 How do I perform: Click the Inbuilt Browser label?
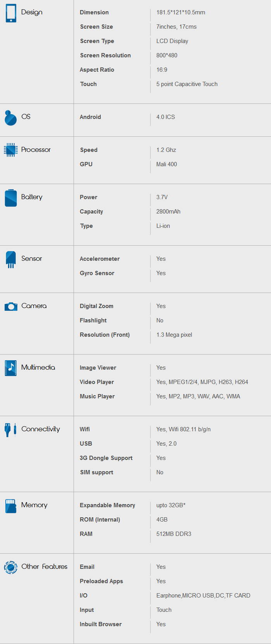coord(101,624)
